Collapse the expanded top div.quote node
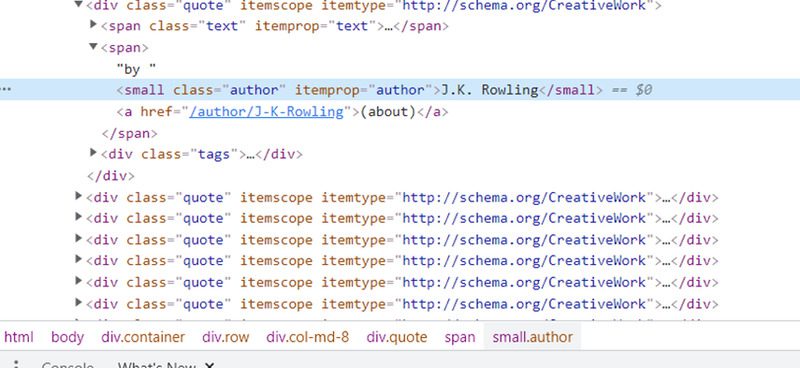 (x=79, y=5)
